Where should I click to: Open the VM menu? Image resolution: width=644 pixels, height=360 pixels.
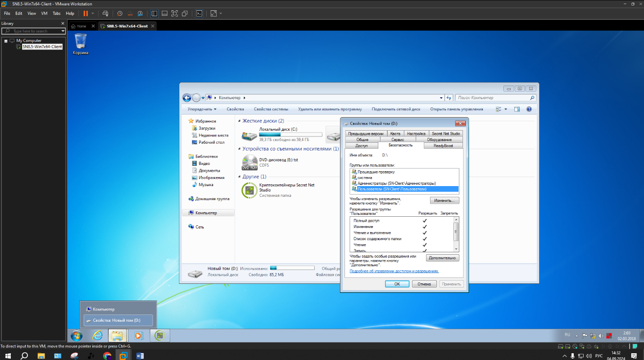point(44,14)
